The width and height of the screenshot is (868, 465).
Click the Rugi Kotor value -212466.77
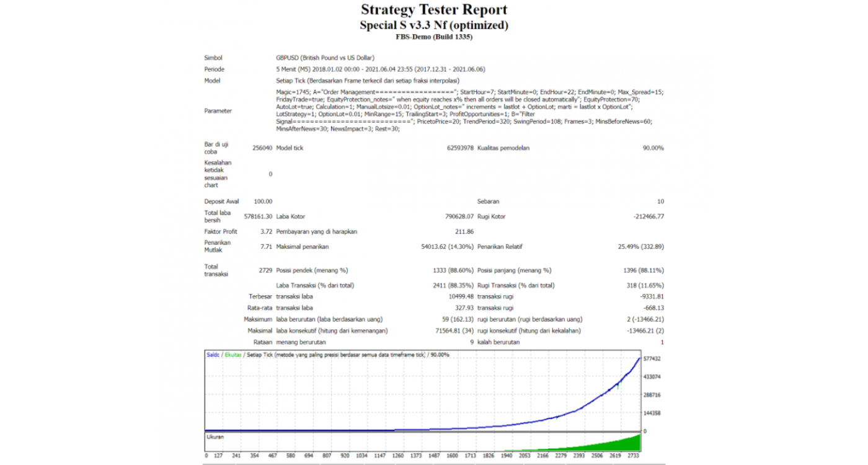[645, 216]
